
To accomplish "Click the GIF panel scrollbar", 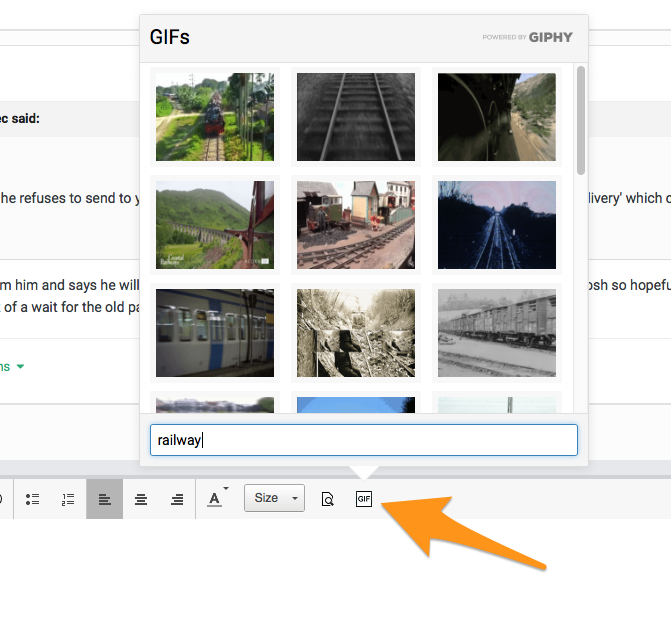I will (x=581, y=120).
